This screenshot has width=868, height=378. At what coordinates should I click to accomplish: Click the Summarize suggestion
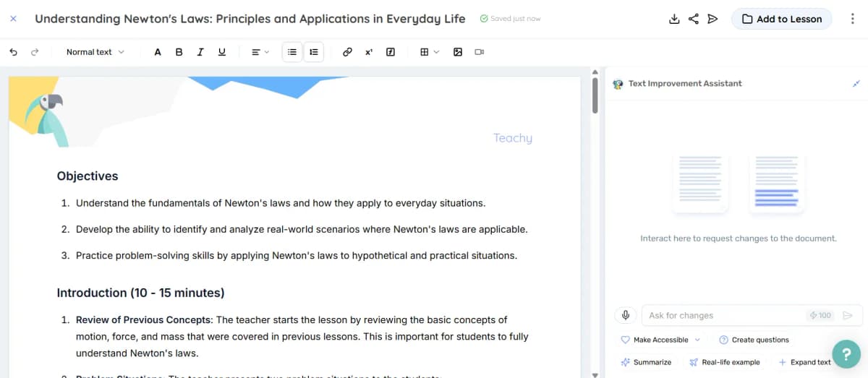point(646,362)
